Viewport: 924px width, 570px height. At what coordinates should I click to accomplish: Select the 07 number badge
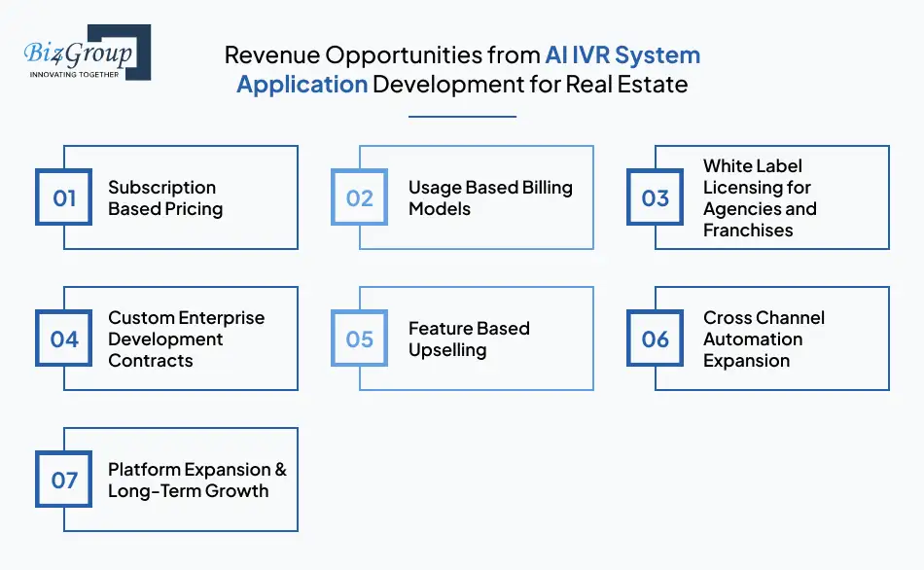[x=63, y=479]
